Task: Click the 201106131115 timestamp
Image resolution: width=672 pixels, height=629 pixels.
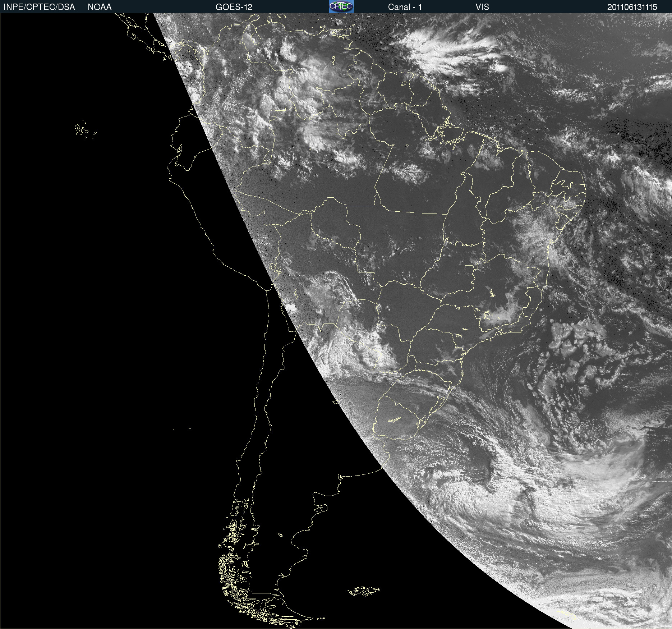Action: (632, 7)
